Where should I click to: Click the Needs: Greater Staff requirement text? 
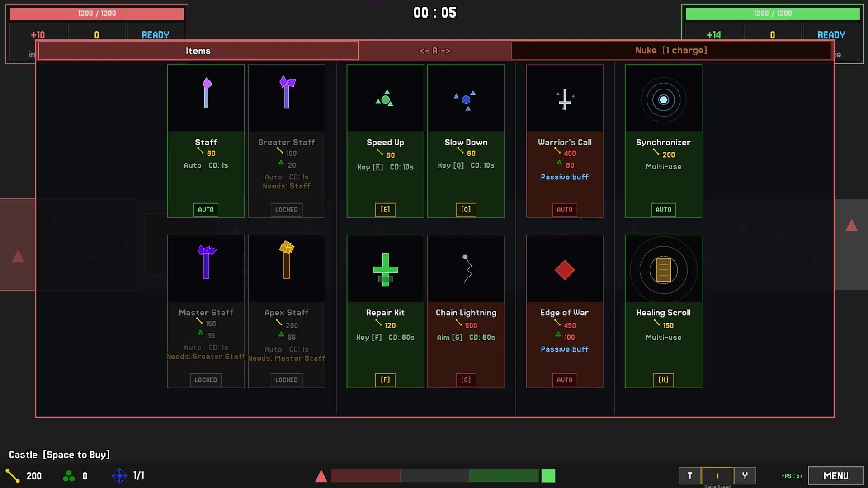point(206,357)
